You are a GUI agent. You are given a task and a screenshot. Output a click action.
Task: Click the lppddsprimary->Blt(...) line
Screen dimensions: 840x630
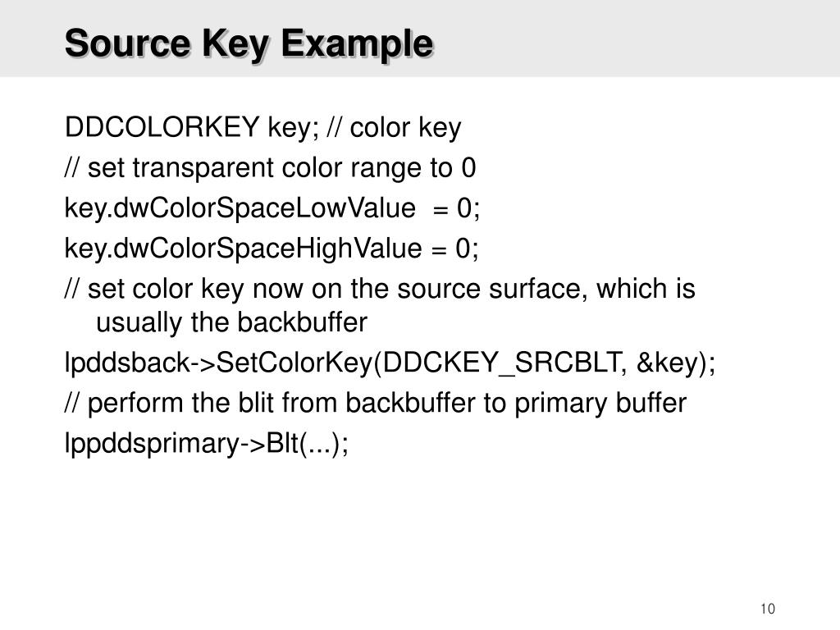coord(206,444)
